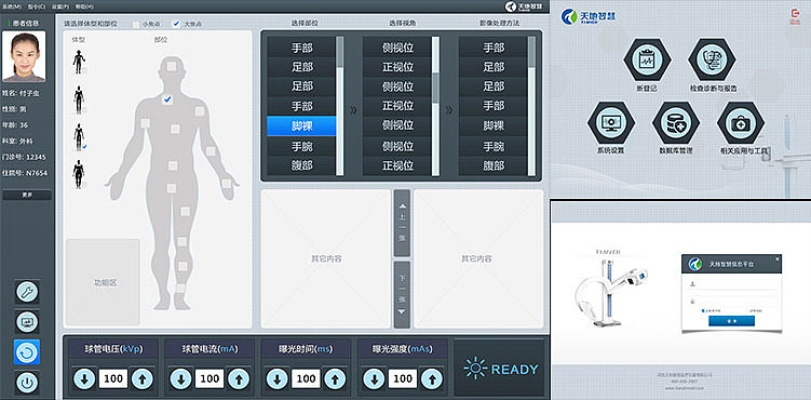This screenshot has height=400, width=811.
Task: Click the highlighted refresh icon in sidebar
Action: [x=27, y=352]
